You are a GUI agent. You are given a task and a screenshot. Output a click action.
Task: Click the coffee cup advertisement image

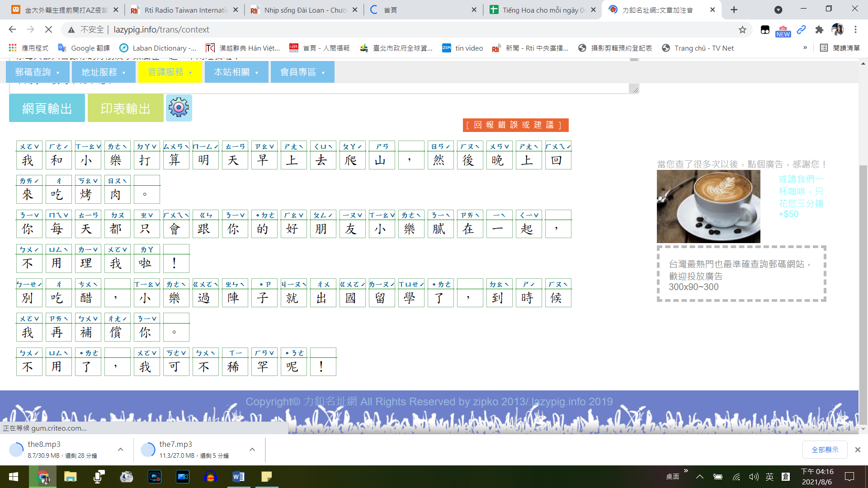(708, 206)
